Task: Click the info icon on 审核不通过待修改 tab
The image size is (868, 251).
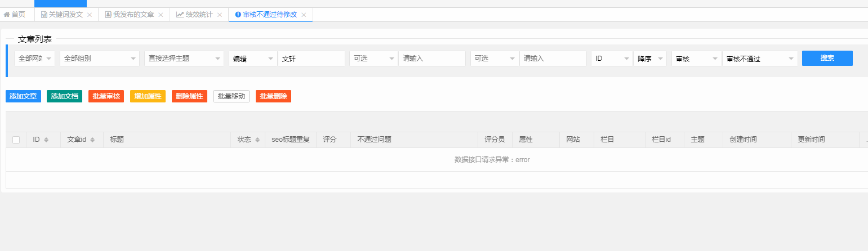Action: point(238,15)
